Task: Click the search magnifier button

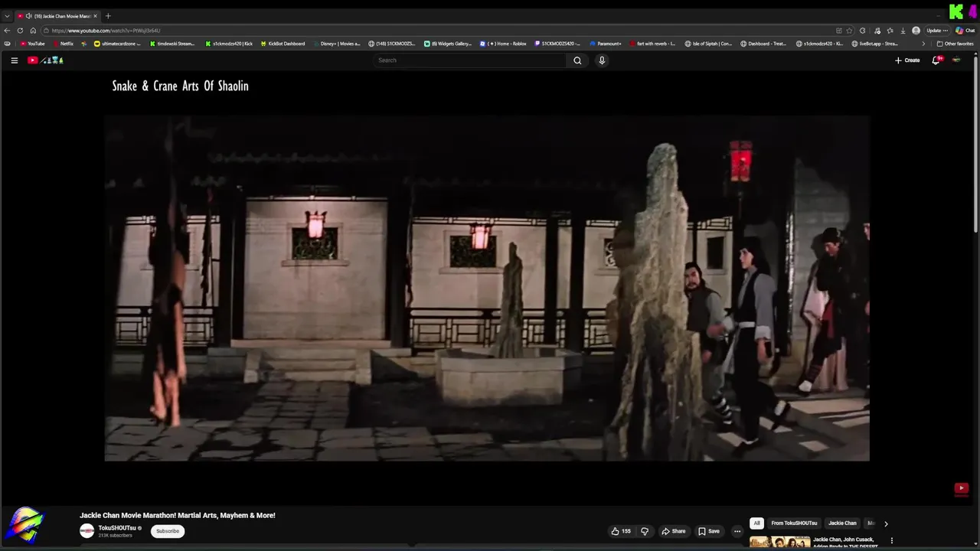Action: coord(577,60)
